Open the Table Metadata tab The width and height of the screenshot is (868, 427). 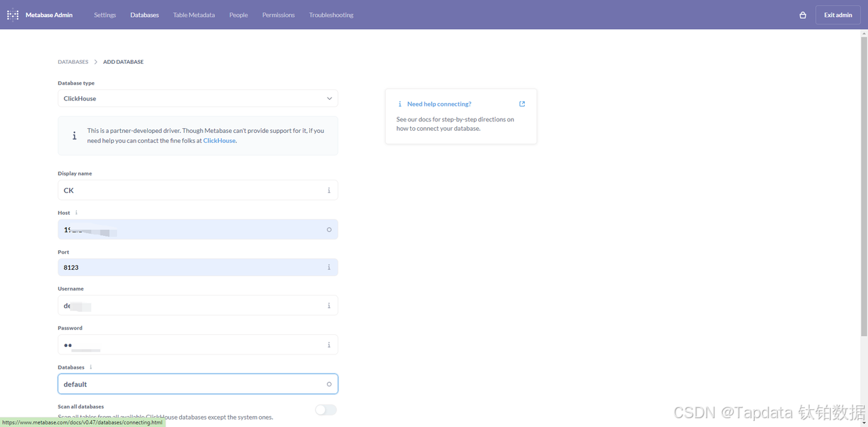(194, 15)
